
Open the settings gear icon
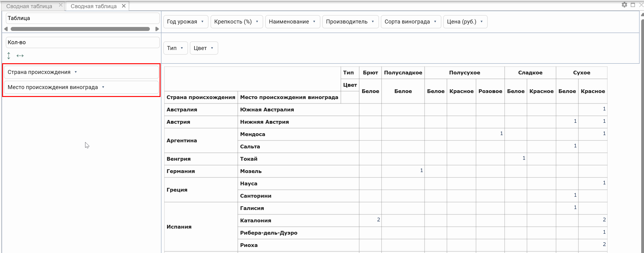point(624,5)
